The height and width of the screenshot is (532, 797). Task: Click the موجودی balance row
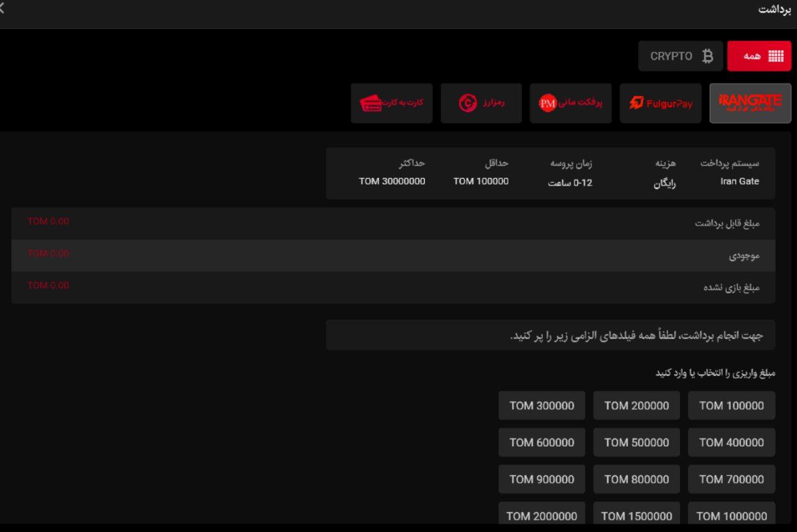(x=394, y=255)
